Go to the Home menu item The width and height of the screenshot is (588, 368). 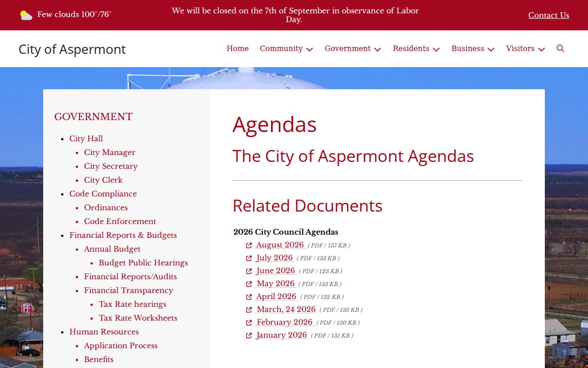[237, 48]
